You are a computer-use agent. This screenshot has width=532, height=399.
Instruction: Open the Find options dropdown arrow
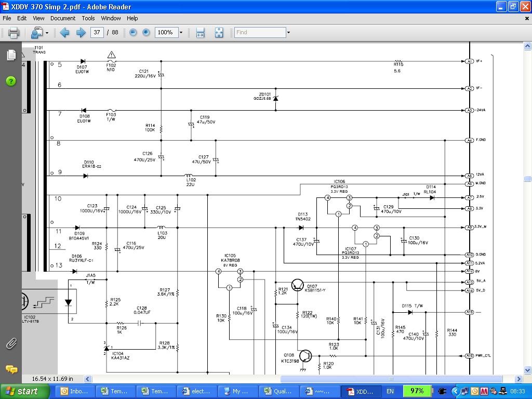coord(288,33)
